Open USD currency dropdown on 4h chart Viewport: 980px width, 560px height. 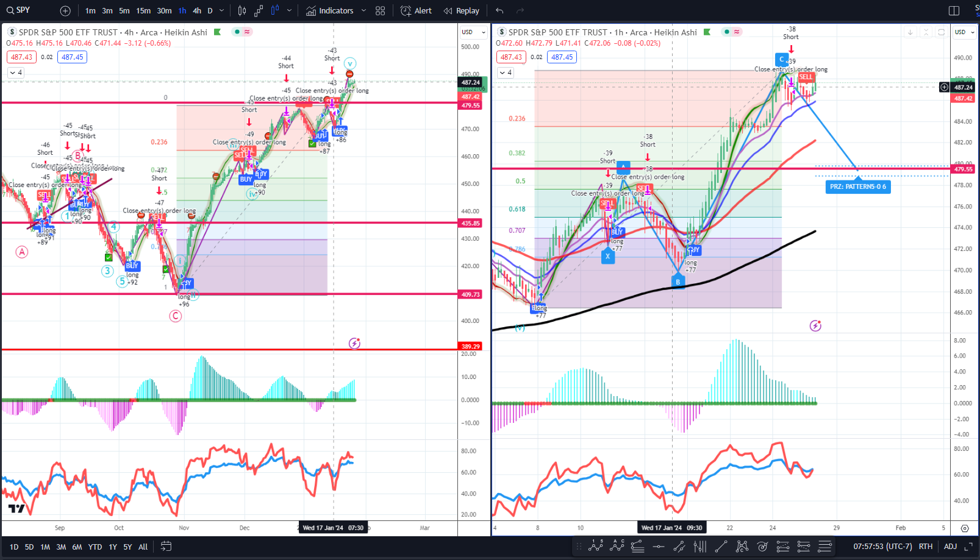(x=473, y=32)
